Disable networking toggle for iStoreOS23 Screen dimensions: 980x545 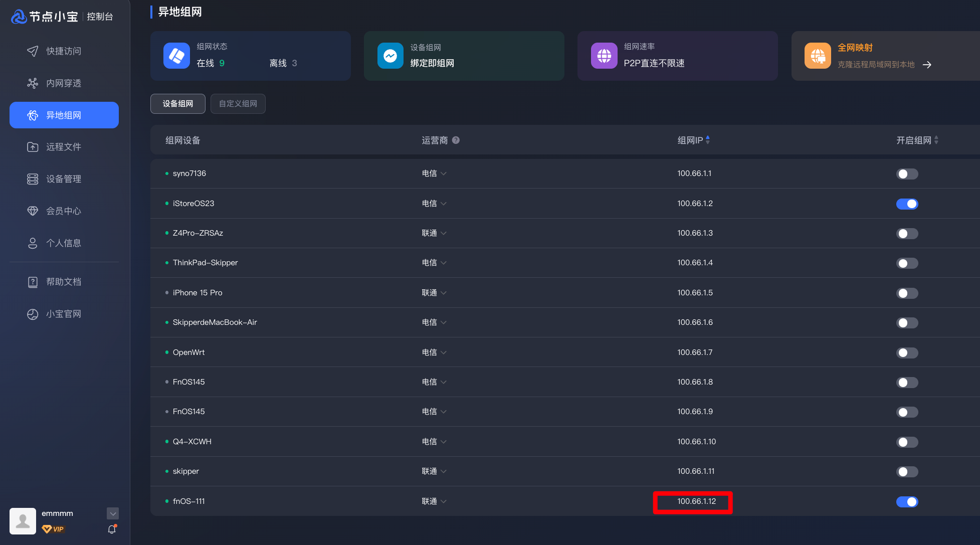point(907,204)
